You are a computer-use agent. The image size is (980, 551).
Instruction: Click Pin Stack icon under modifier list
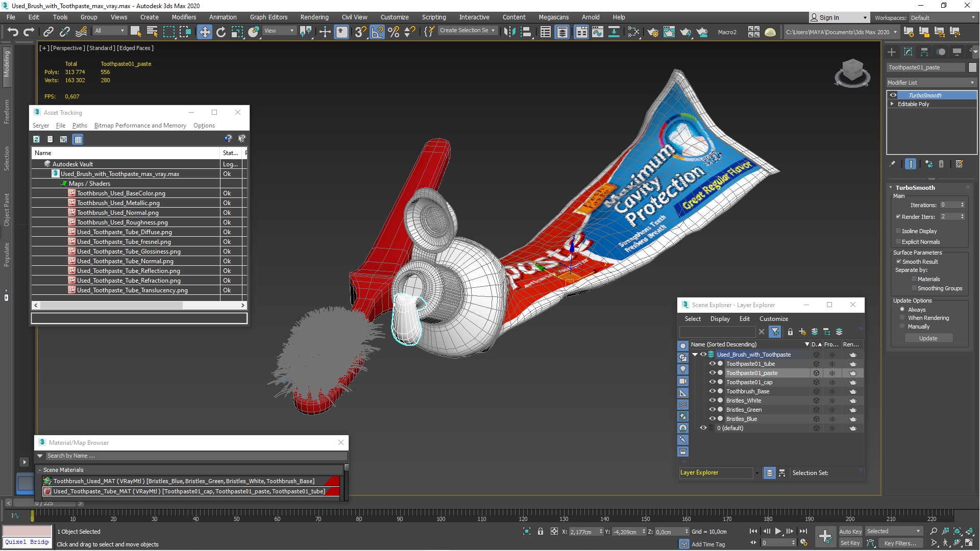(x=892, y=164)
